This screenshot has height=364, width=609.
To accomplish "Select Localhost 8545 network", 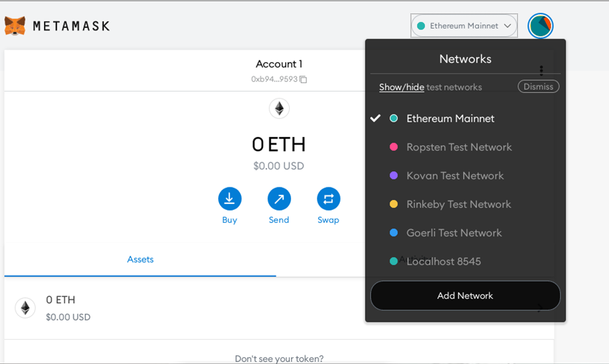I will [x=465, y=261].
